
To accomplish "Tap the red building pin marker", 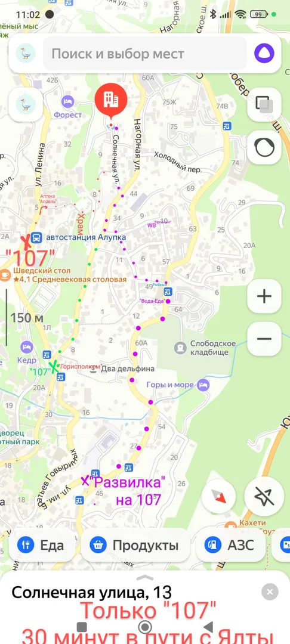I will (x=110, y=101).
